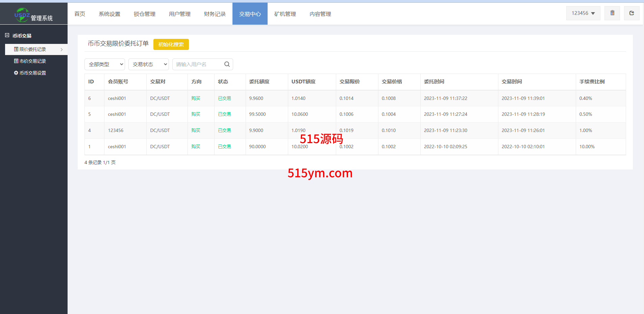Click the 初始化搜索 button
The width and height of the screenshot is (644, 314).
pos(171,44)
